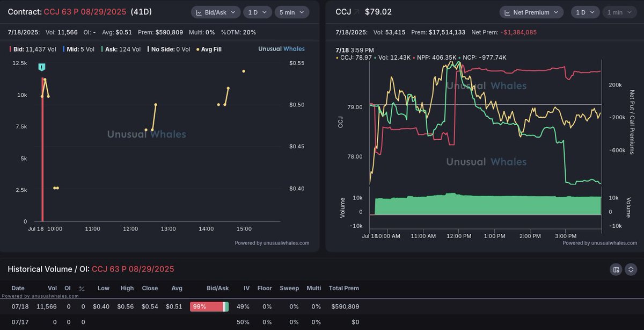Select the 11,566 volume cell in table
The width and height of the screenshot is (644, 330).
point(47,306)
